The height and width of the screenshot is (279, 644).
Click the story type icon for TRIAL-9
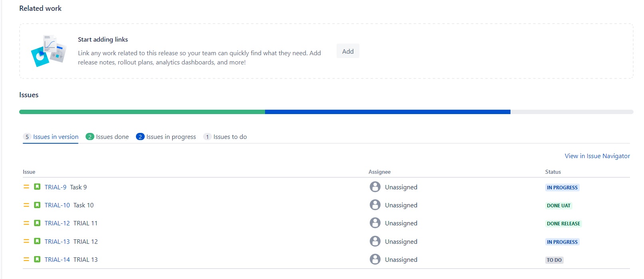[x=37, y=187]
